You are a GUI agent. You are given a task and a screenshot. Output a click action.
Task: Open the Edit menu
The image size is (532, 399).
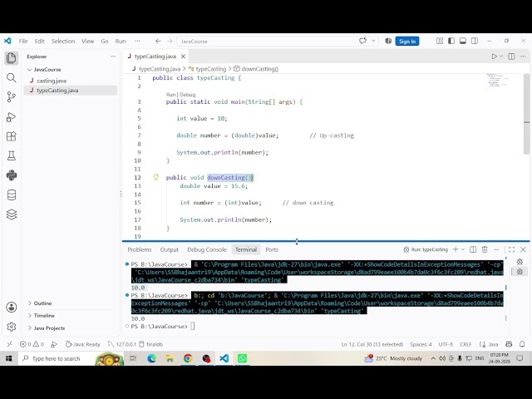coord(39,41)
